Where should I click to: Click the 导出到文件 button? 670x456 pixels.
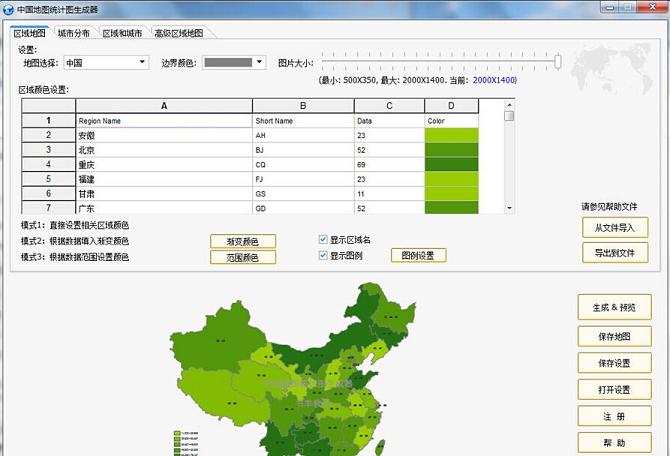(615, 253)
